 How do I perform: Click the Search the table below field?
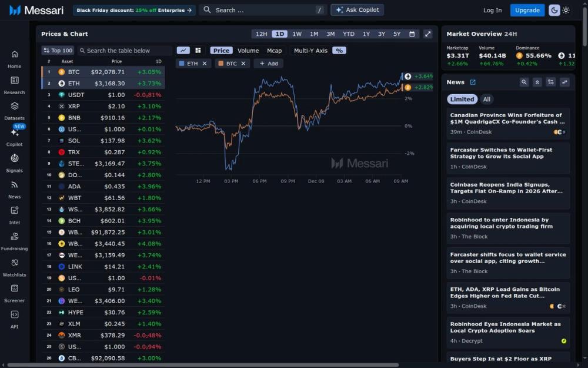[x=125, y=50]
